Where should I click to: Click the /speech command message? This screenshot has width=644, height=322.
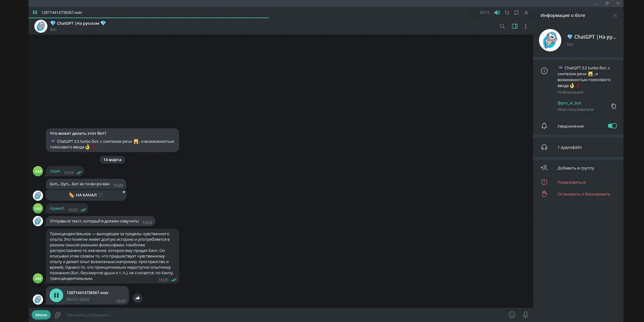click(x=67, y=209)
